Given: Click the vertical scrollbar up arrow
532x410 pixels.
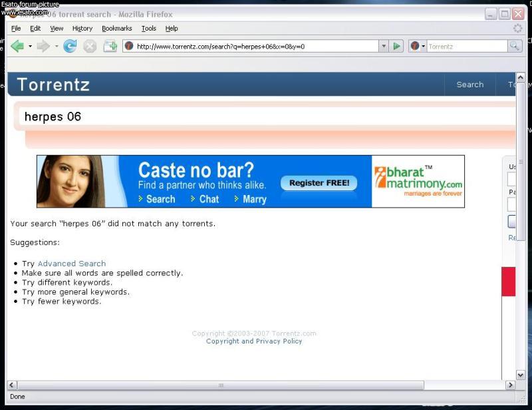Looking at the screenshot, I should point(521,77).
